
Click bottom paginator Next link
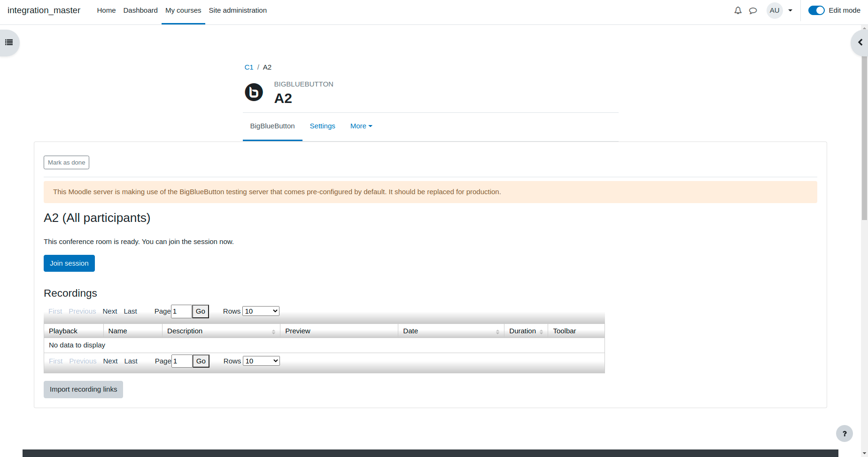click(110, 361)
